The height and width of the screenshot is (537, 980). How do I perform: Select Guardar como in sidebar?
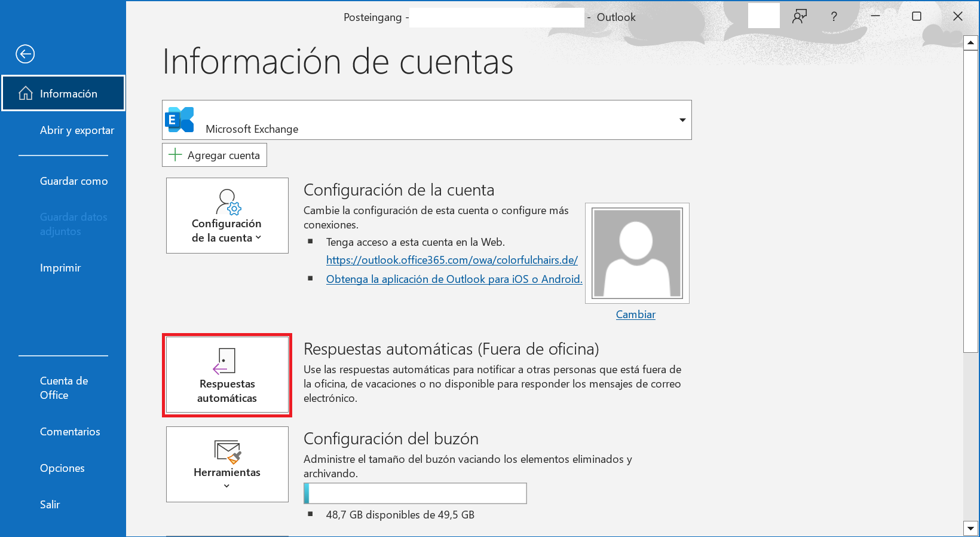[x=73, y=181]
